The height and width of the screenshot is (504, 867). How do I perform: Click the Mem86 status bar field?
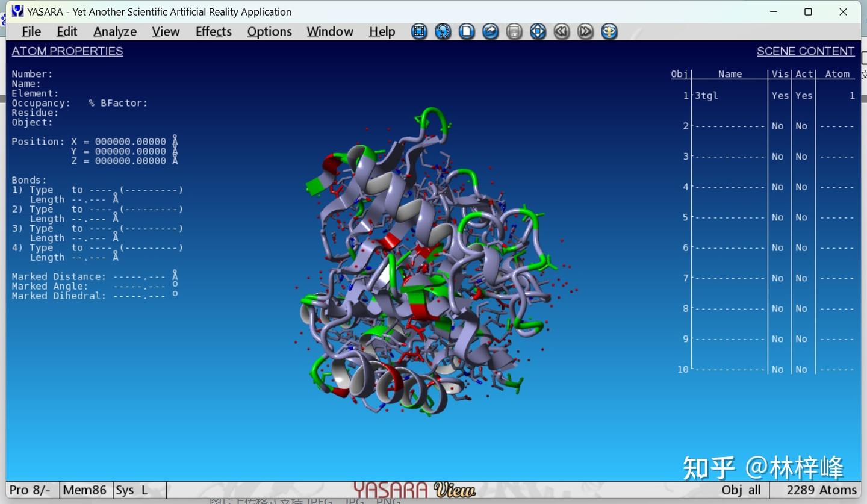point(85,490)
